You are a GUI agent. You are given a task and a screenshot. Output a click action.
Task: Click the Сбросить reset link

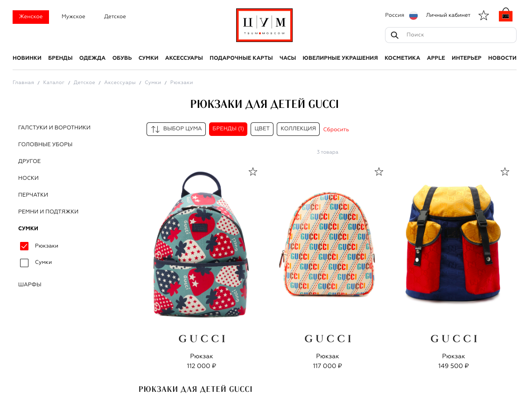336,129
